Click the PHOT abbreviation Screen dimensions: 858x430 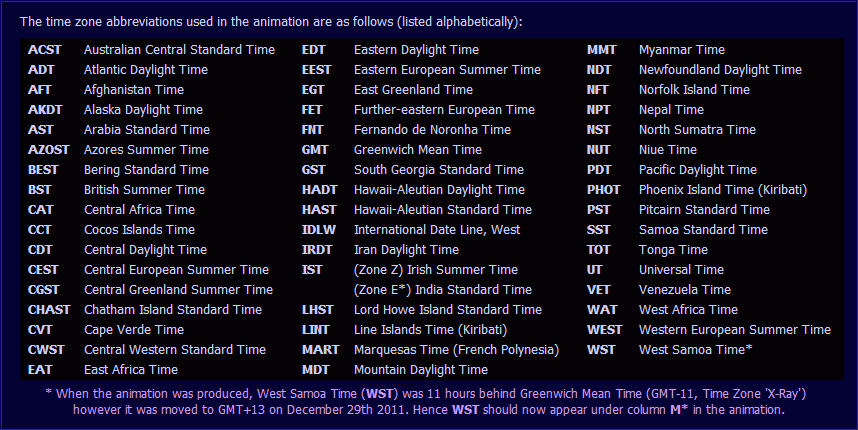pos(604,190)
